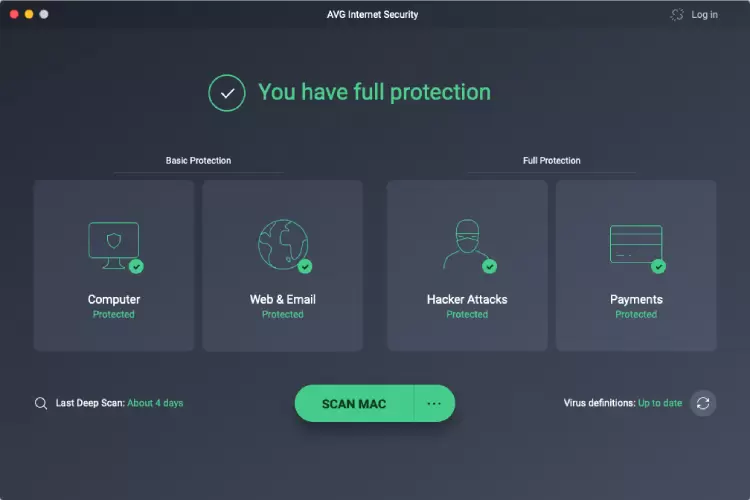Click 'Protected' status under Web & Email

pos(283,314)
